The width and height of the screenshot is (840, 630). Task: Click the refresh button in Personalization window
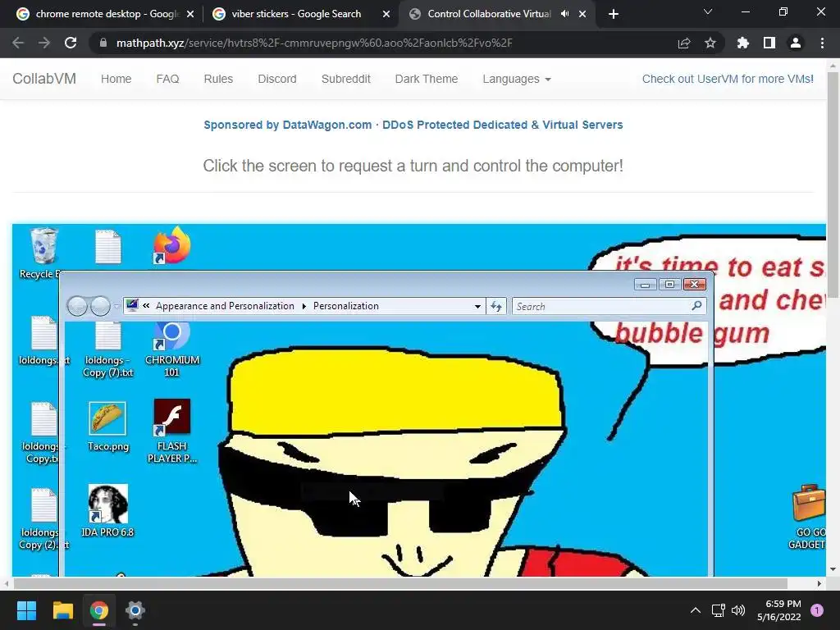tap(496, 307)
